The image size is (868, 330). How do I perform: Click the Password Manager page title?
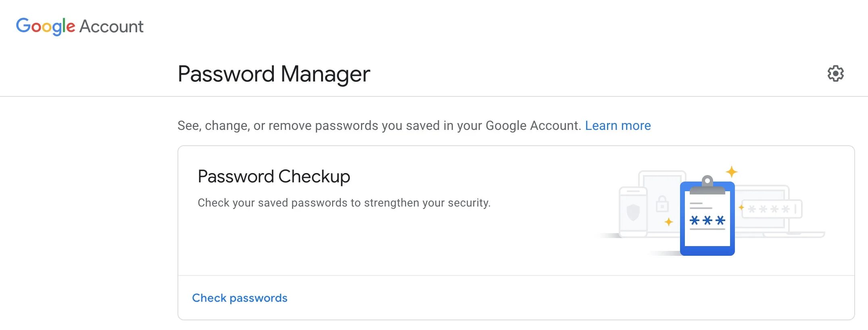274,74
